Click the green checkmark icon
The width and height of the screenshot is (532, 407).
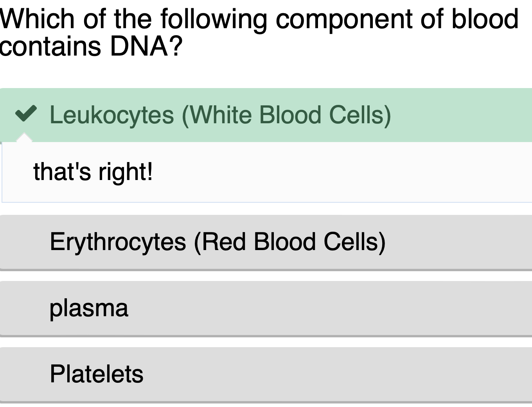(26, 114)
